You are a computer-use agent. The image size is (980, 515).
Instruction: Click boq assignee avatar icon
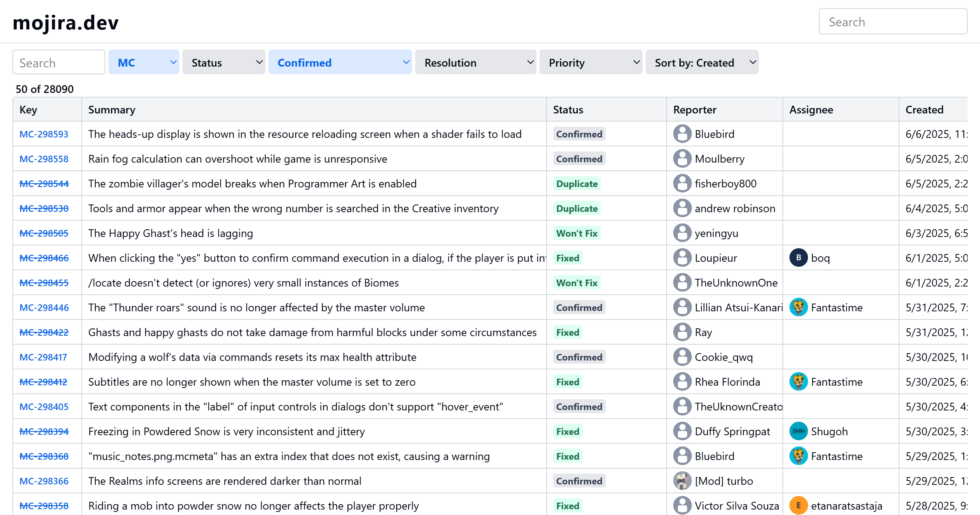798,258
